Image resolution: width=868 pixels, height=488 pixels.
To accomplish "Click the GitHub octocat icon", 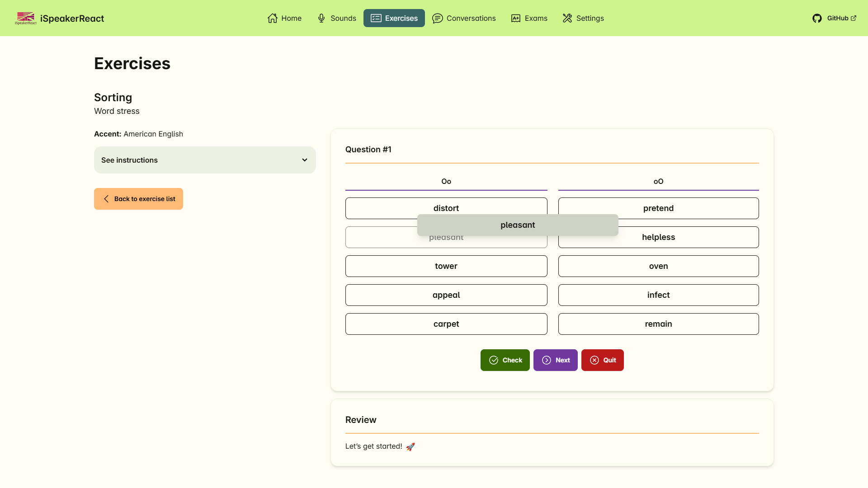I will click(x=817, y=18).
